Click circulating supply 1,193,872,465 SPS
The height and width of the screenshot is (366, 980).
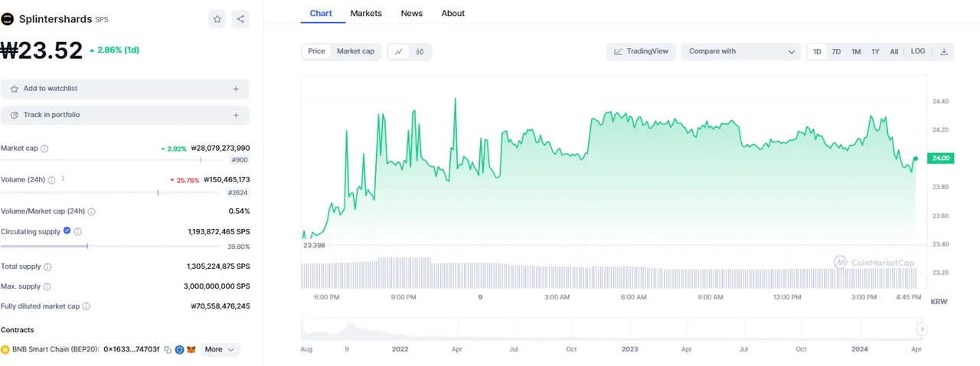point(219,231)
